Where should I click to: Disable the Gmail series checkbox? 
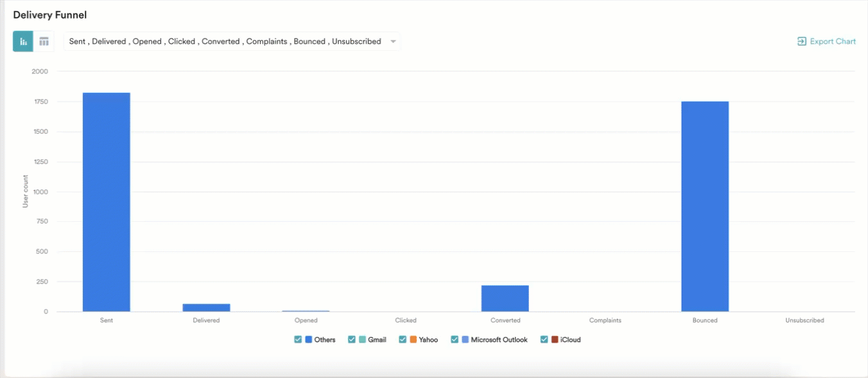[352, 339]
